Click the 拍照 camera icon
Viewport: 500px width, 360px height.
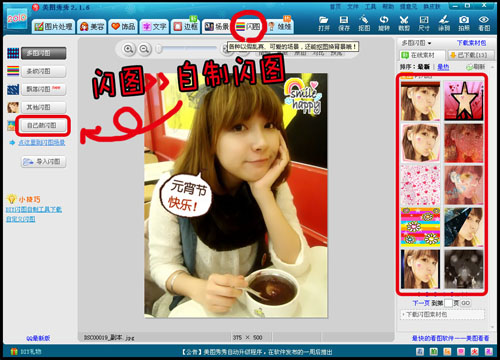tap(464, 23)
